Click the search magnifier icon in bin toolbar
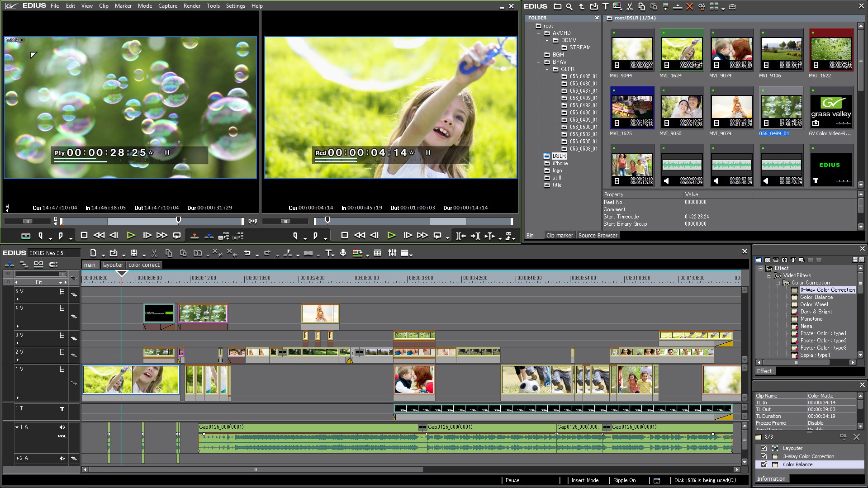 coord(569,6)
